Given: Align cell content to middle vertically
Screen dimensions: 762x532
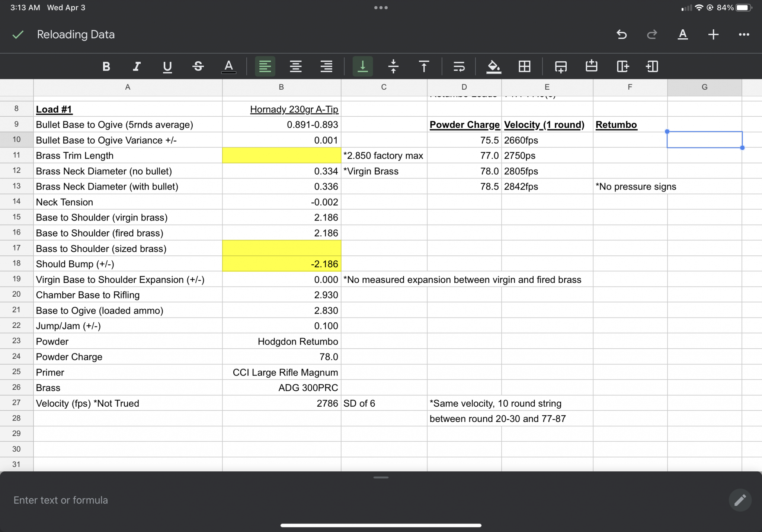Looking at the screenshot, I should (393, 67).
